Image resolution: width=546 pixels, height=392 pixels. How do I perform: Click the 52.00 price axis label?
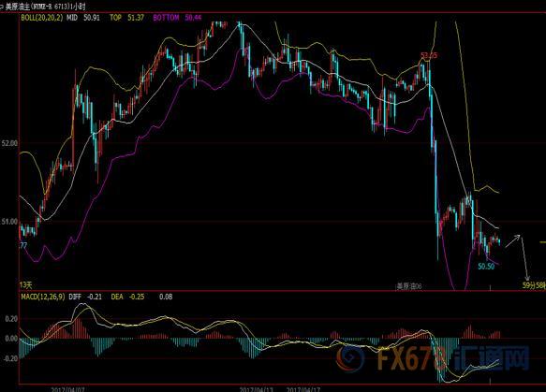(x=9, y=143)
